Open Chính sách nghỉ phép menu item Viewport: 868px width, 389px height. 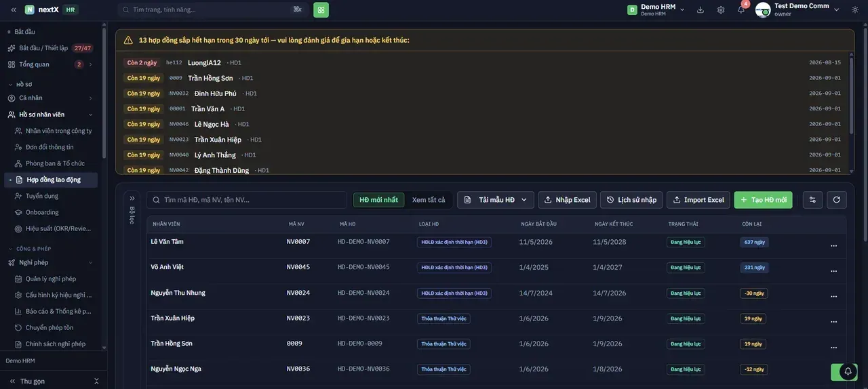(x=56, y=344)
